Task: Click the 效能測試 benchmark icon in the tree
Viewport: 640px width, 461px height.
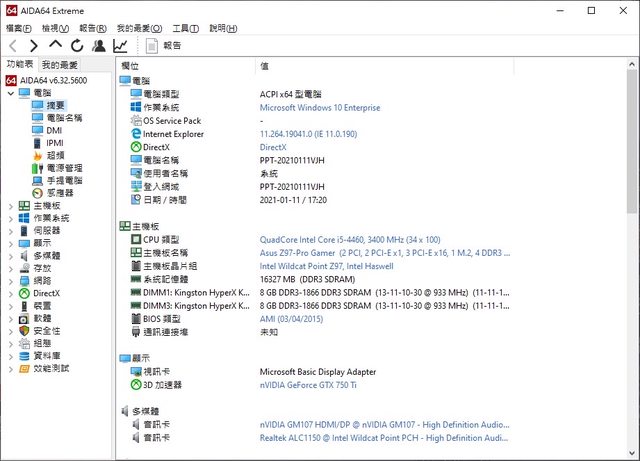Action: click(x=24, y=369)
